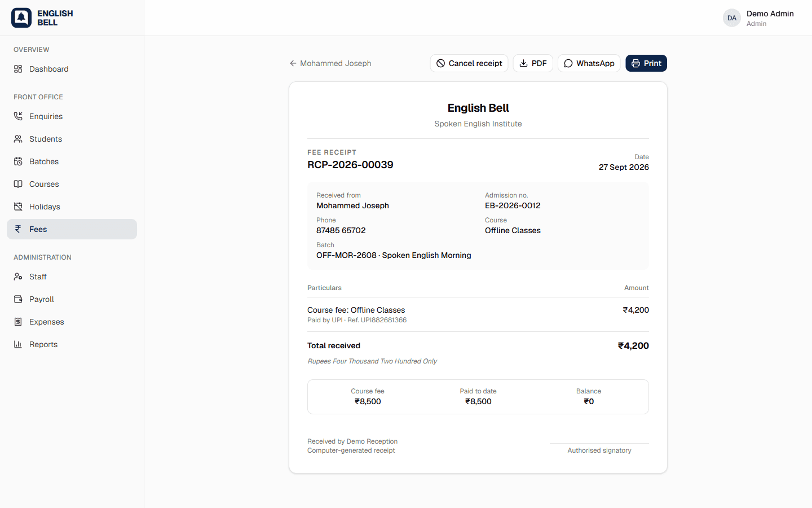Click the Offline Classes course value
Viewport: 812px width, 508px height.
pos(513,230)
